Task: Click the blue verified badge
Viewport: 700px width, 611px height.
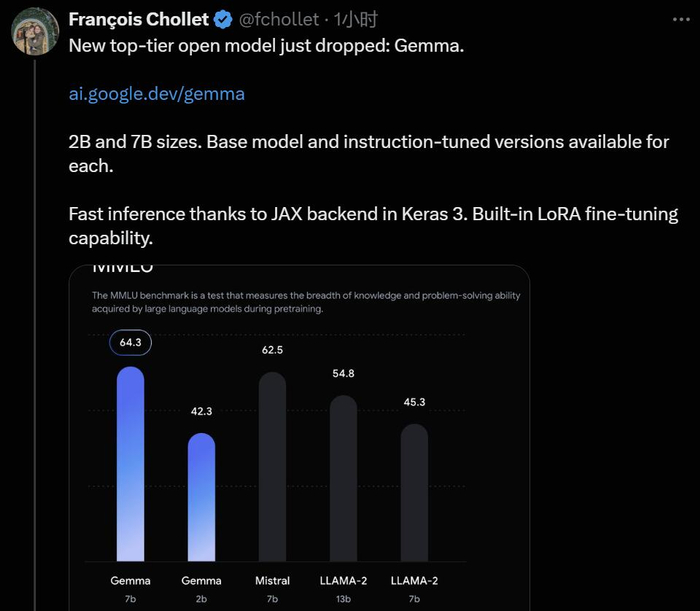Action: pyautogui.click(x=223, y=20)
